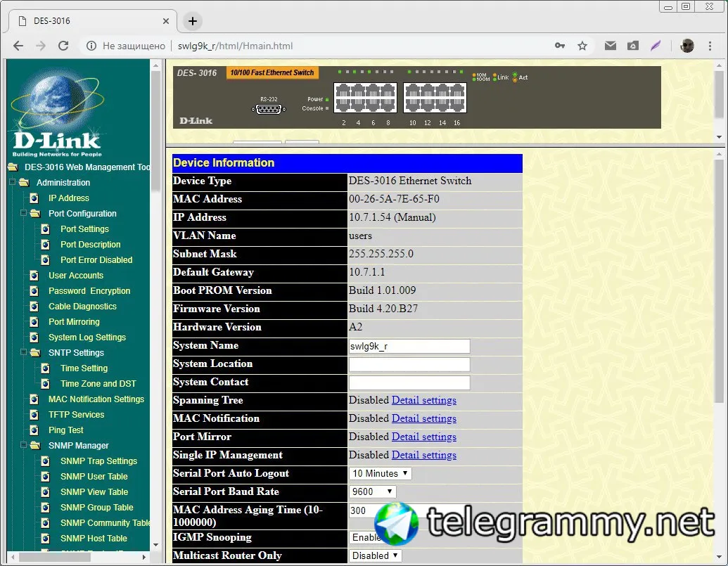The width and height of the screenshot is (728, 566).
Task: Click the Administration folder icon
Action: [24, 182]
